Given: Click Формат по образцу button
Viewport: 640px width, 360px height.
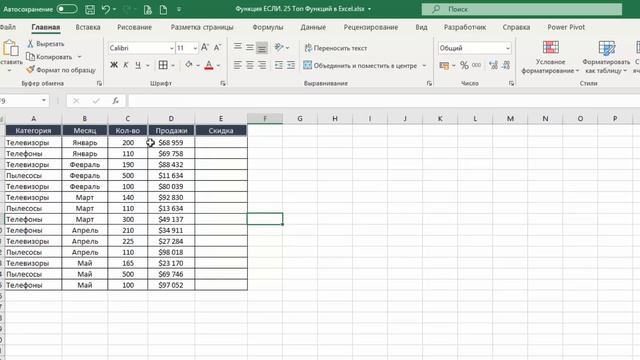Looking at the screenshot, I should (61, 70).
